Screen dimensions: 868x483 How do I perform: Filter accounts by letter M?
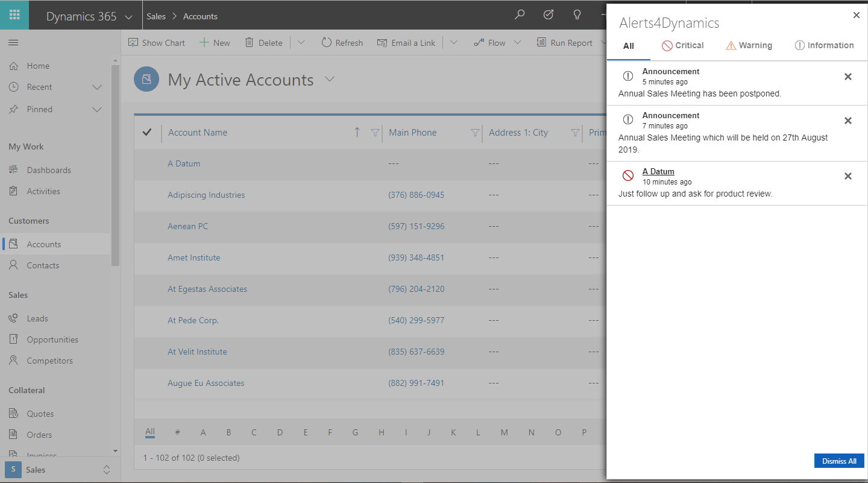[x=505, y=432]
